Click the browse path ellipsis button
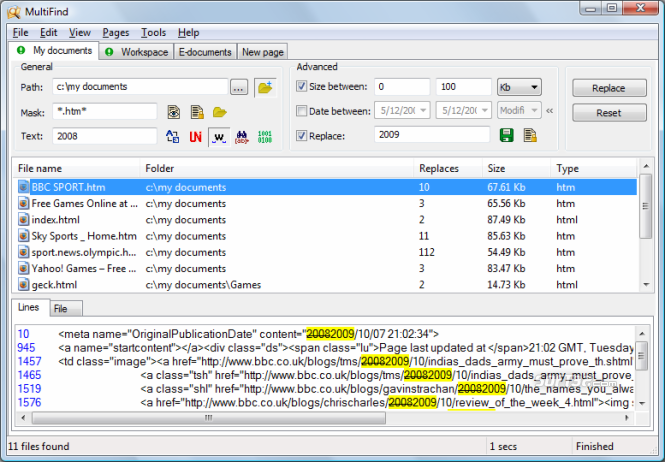Image resolution: width=665 pixels, height=462 pixels. (238, 87)
